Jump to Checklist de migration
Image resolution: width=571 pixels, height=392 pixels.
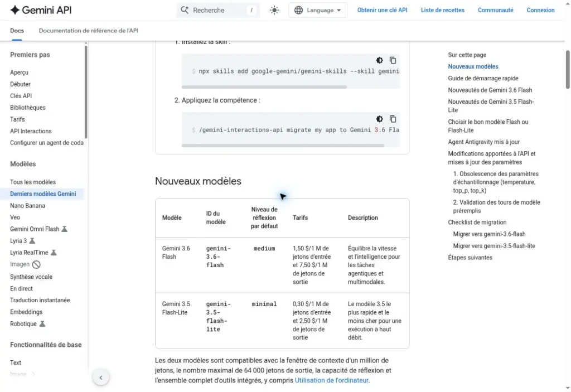click(477, 222)
